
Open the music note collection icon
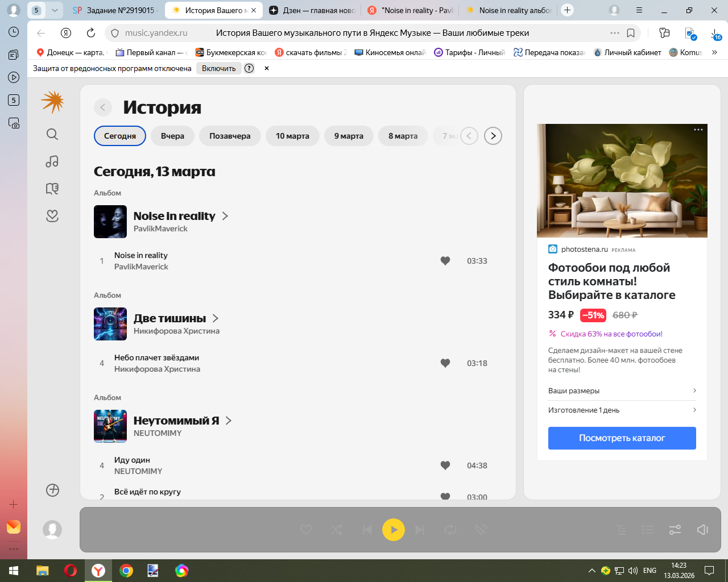pos(52,161)
